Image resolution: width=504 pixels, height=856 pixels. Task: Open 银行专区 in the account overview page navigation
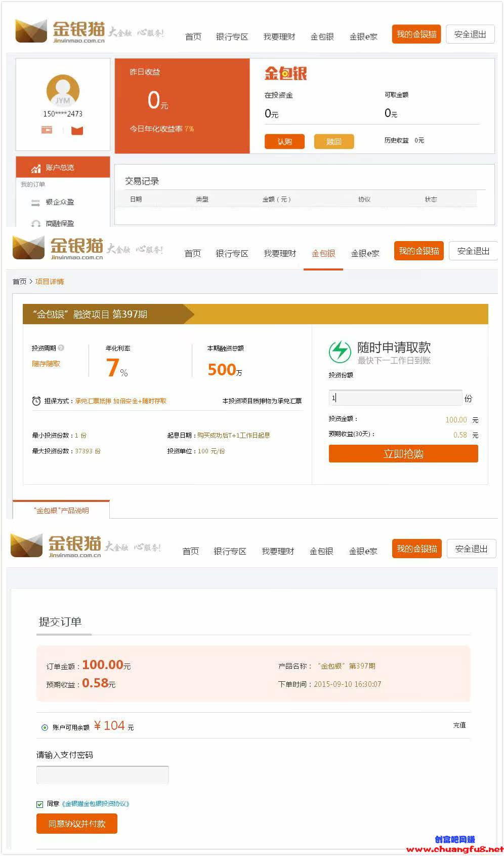(232, 36)
